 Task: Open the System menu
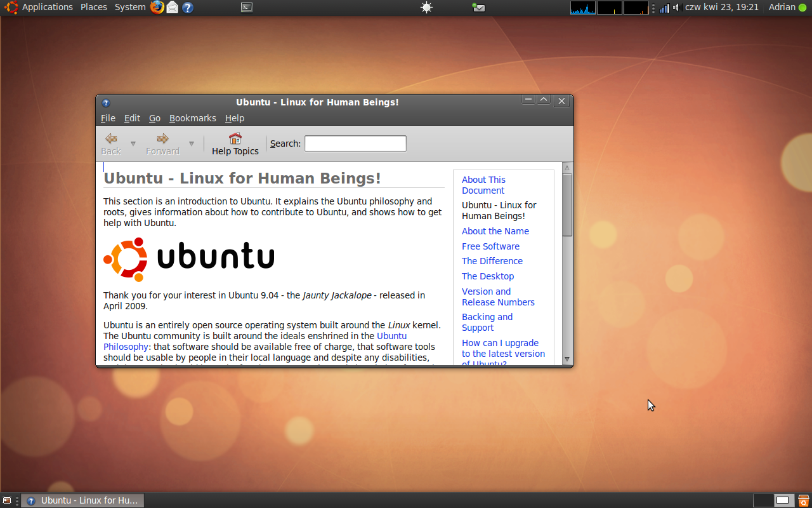[x=130, y=7]
